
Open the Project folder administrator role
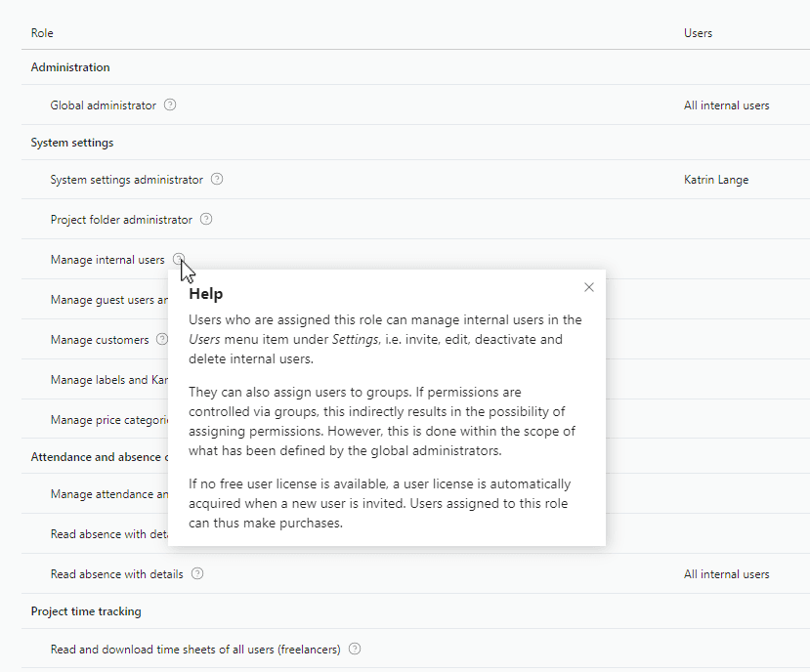coord(121,220)
